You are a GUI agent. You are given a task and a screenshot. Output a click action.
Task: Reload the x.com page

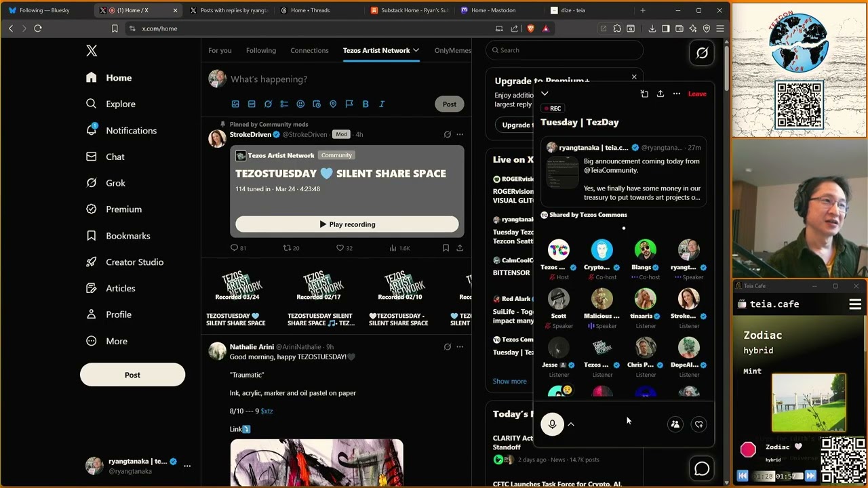tap(38, 28)
